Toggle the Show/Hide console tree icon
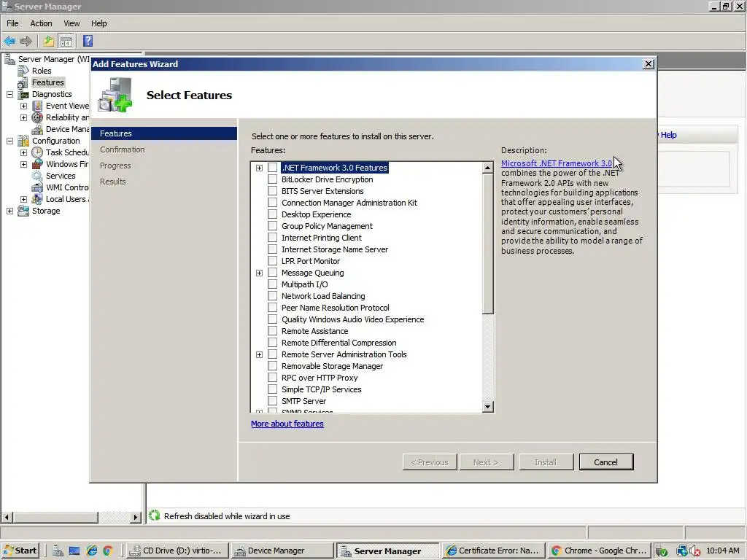 (66, 42)
